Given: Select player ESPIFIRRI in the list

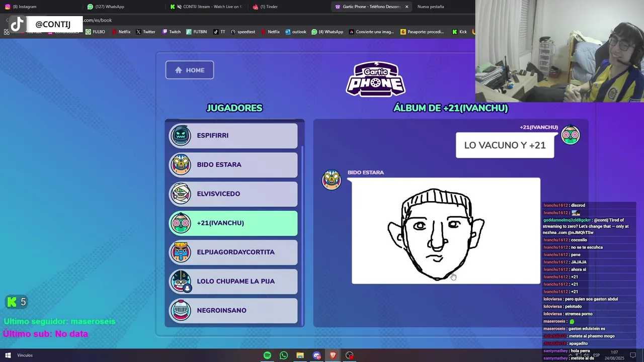Looking at the screenshot, I should pyautogui.click(x=233, y=136).
